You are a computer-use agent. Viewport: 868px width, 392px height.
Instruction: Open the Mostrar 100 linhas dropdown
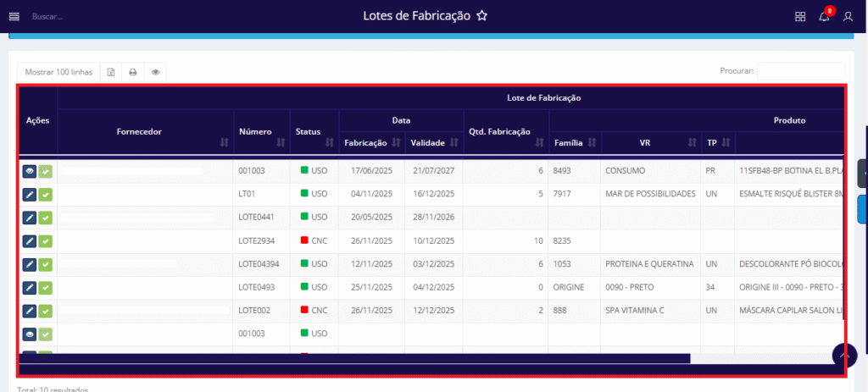(58, 72)
